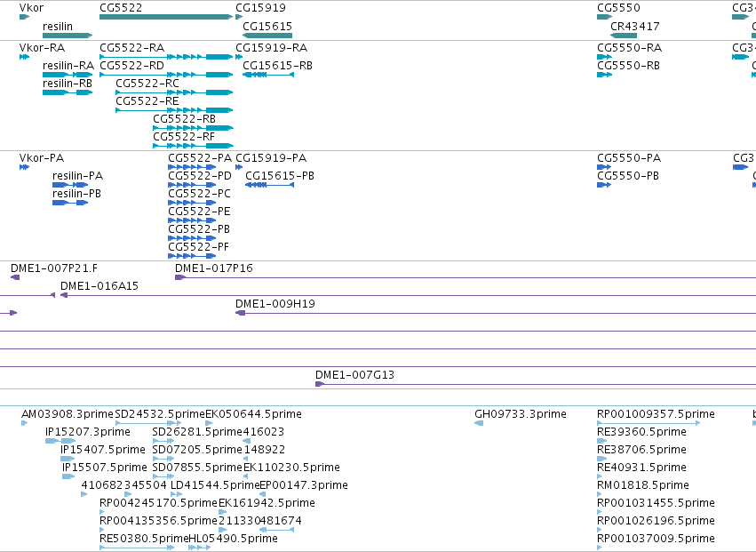Select the Vkor gene label
Image resolution: width=756 pixels, height=552 pixels.
point(31,8)
